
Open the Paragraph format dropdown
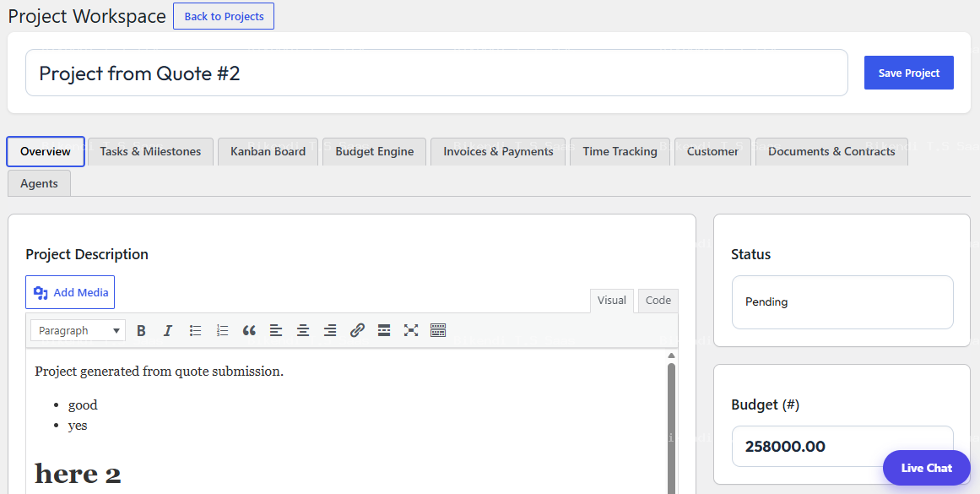(x=79, y=331)
